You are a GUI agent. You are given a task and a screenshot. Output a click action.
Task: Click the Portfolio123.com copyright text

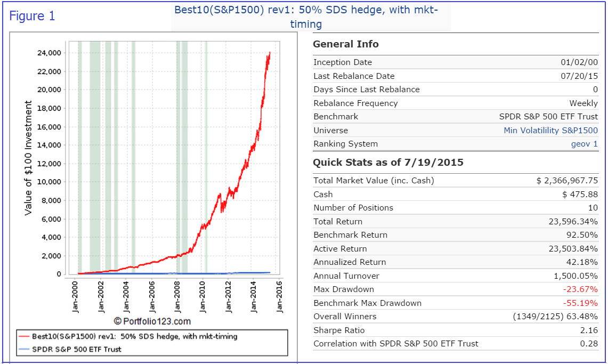152,321
